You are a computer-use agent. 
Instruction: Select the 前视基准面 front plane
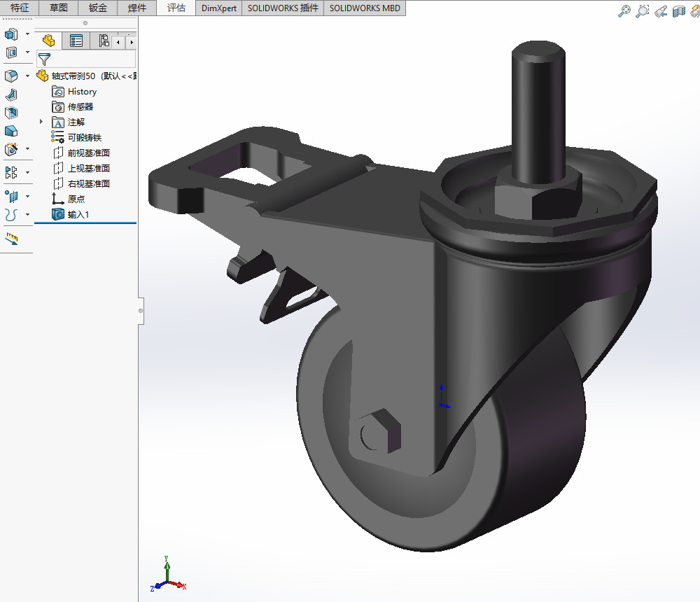[81, 153]
